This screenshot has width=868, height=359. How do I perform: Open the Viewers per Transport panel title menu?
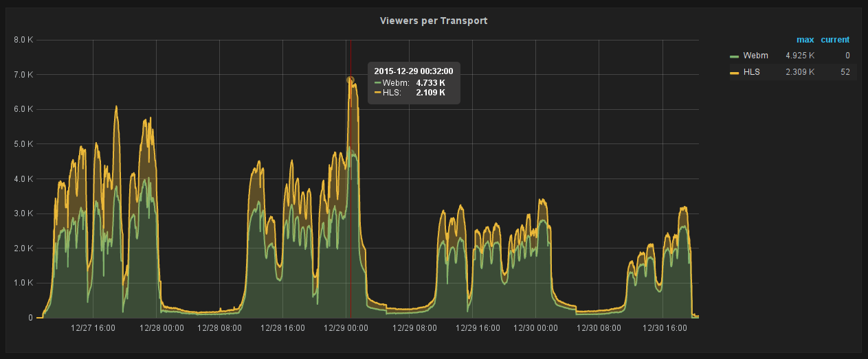click(x=434, y=21)
